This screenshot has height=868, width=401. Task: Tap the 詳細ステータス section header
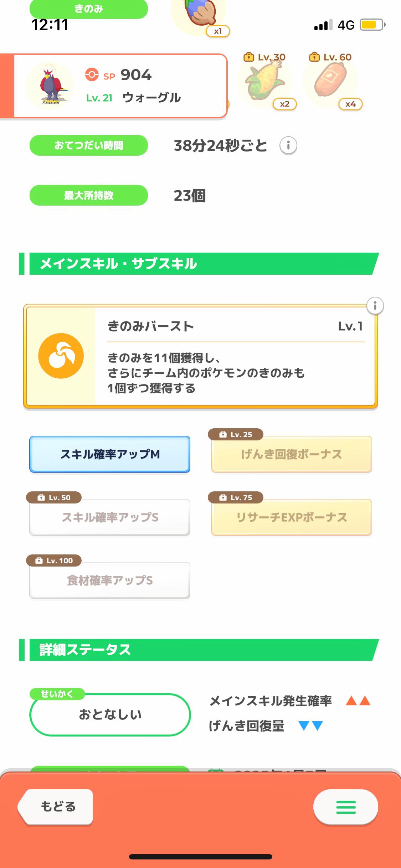pyautogui.click(x=200, y=650)
